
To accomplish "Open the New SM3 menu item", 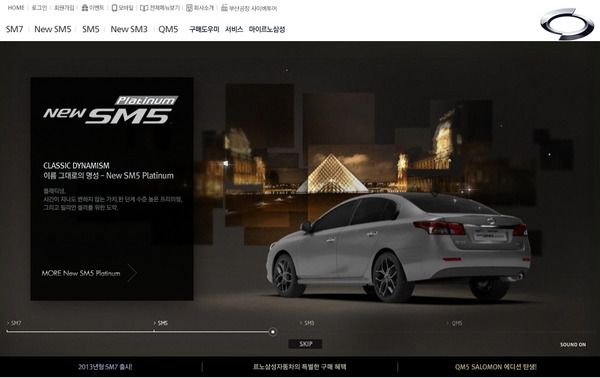I will click(x=129, y=29).
